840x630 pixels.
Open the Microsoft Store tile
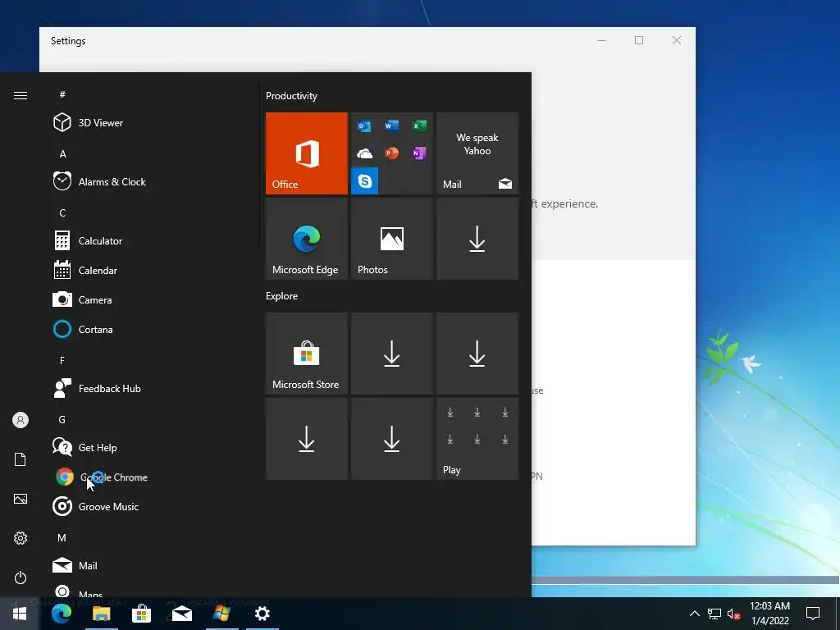pyautogui.click(x=307, y=354)
